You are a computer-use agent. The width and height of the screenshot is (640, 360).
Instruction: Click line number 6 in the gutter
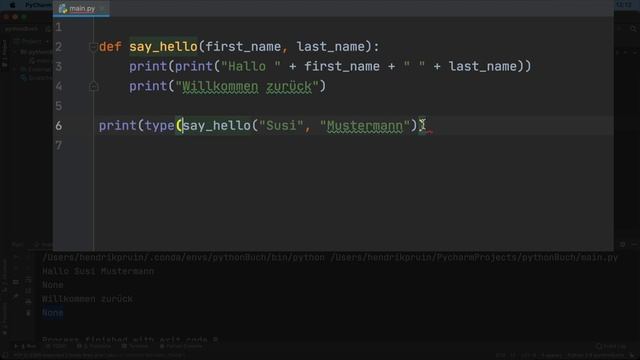tap(59, 126)
